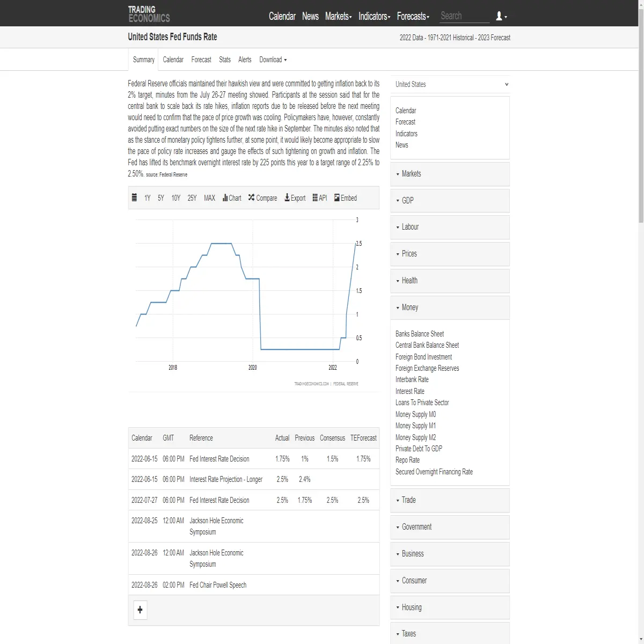Open sidebar Forecast link under United States
This screenshot has height=644, width=644.
click(x=405, y=122)
